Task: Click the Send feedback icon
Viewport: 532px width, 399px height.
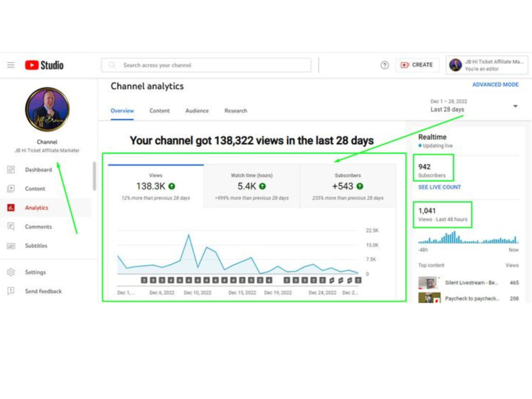Action: click(11, 291)
